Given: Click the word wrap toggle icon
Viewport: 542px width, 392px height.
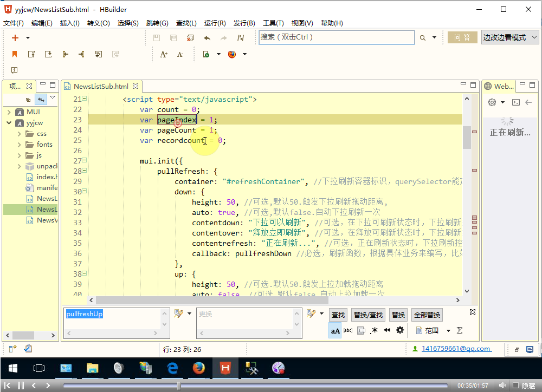Looking at the screenshot, I should coord(99,54).
